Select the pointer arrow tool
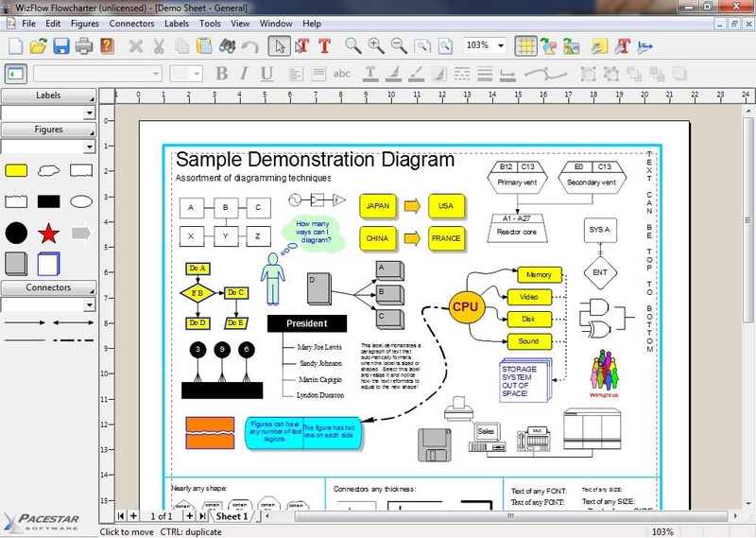The height and width of the screenshot is (538, 756). pos(280,46)
